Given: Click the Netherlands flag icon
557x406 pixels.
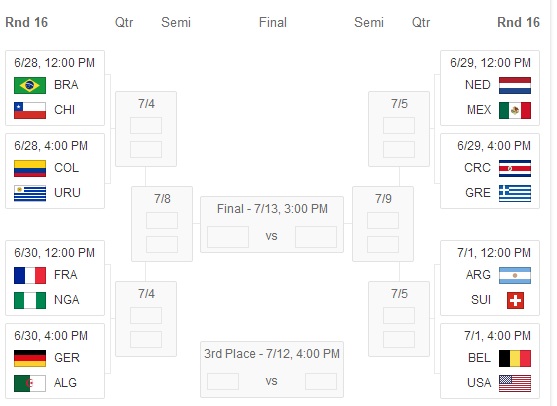Looking at the screenshot, I should click(515, 86).
